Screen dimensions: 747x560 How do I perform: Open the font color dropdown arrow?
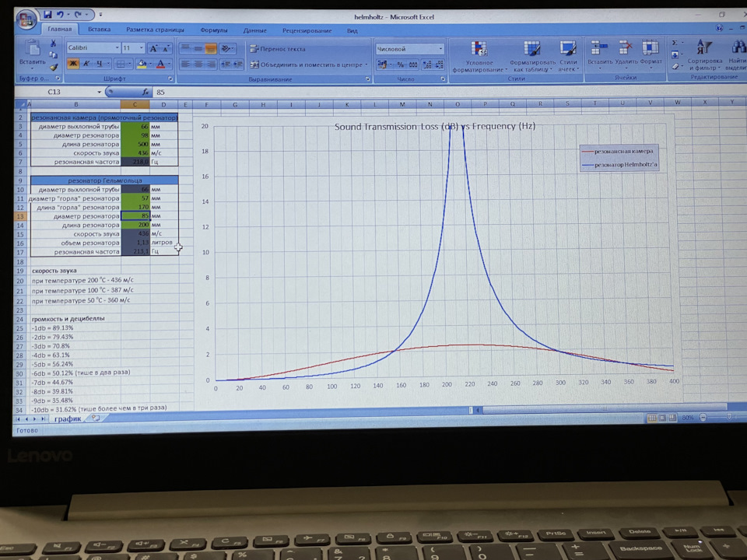pos(169,64)
